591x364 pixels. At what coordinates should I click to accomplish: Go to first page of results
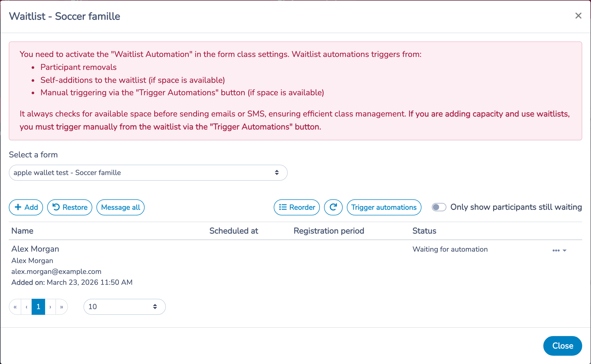(x=15, y=307)
